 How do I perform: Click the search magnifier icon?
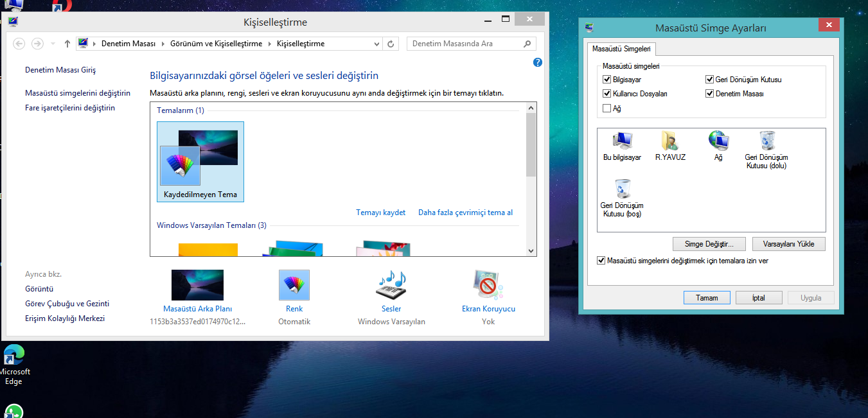[x=527, y=44]
